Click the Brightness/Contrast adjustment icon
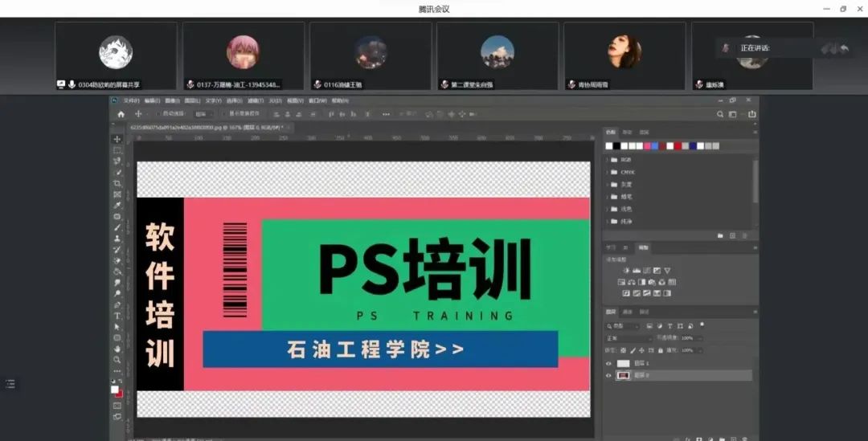Viewport: 868px width, 441px height. point(626,271)
